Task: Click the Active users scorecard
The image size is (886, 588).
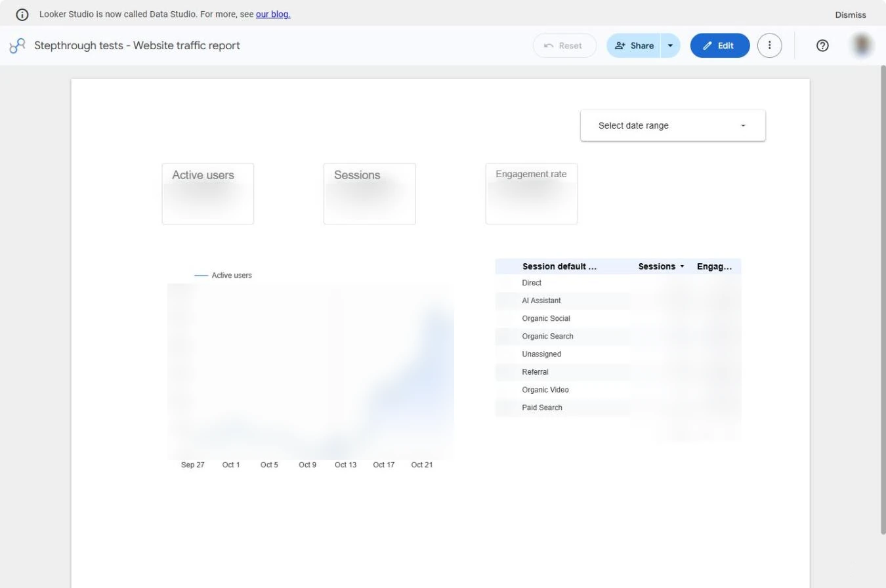Action: [x=207, y=194]
